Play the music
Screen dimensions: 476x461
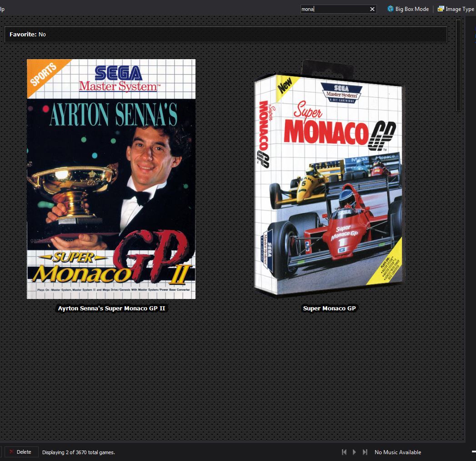click(x=354, y=452)
